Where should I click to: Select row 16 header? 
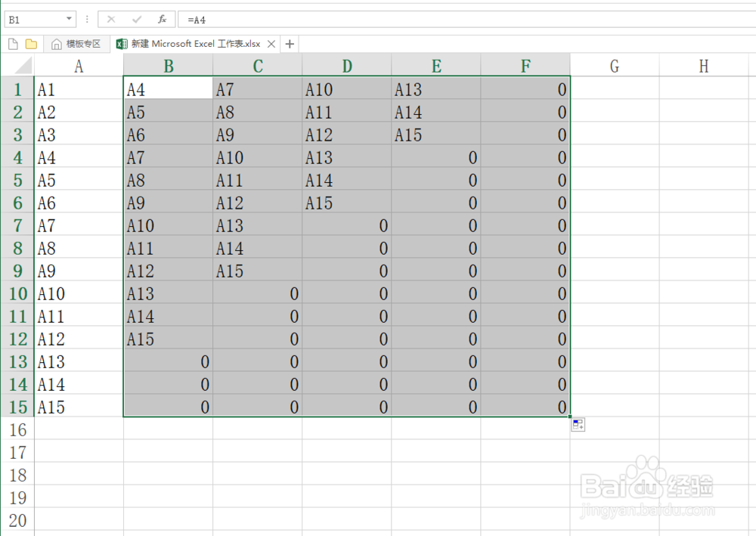pos(17,429)
